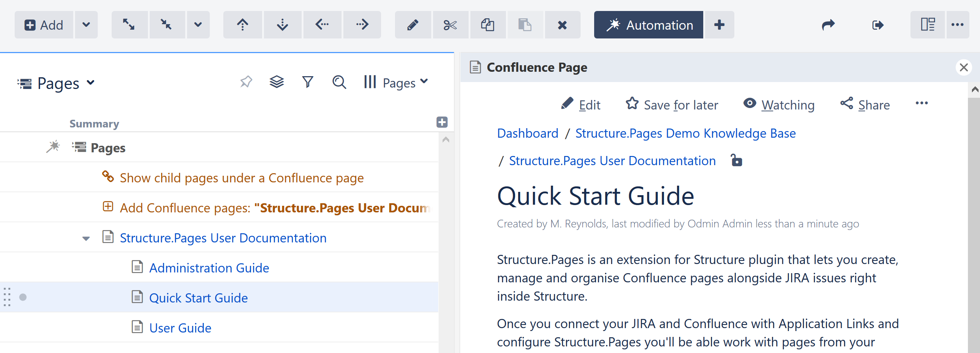Open the toolbar overflow menu at top right
Viewport: 980px width, 353px height.
point(958,25)
